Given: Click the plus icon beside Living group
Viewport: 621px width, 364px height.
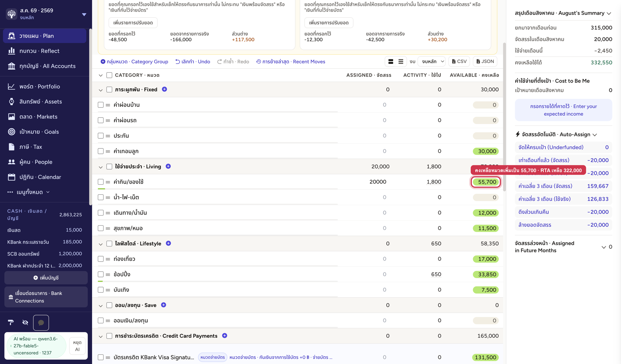Looking at the screenshot, I should [168, 166].
